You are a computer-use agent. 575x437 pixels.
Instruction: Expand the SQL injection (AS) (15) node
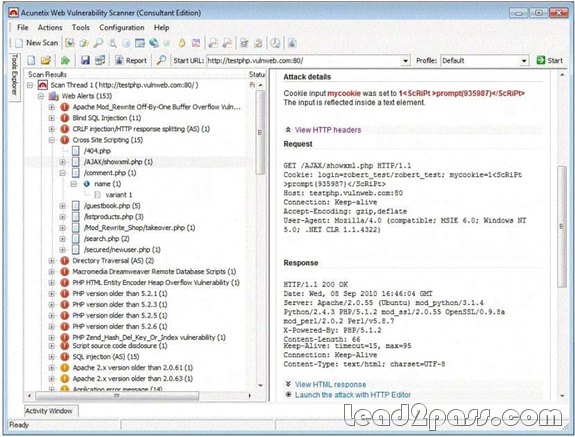52,357
